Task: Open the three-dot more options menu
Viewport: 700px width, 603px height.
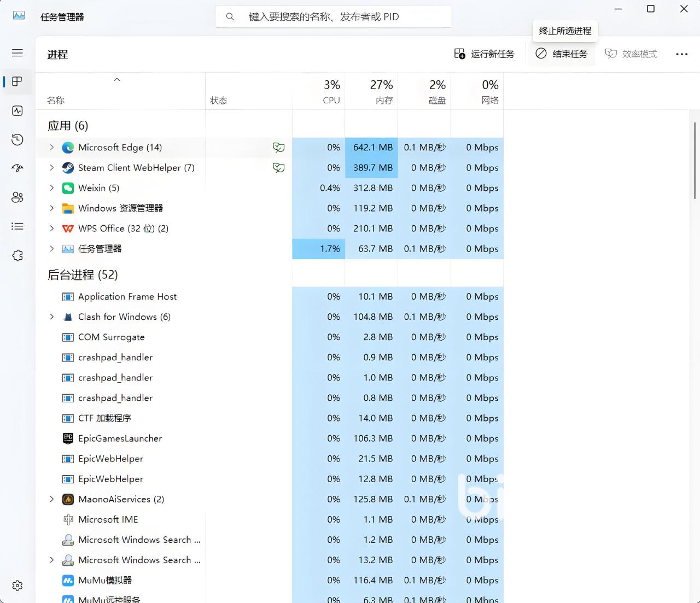Action: coord(681,54)
